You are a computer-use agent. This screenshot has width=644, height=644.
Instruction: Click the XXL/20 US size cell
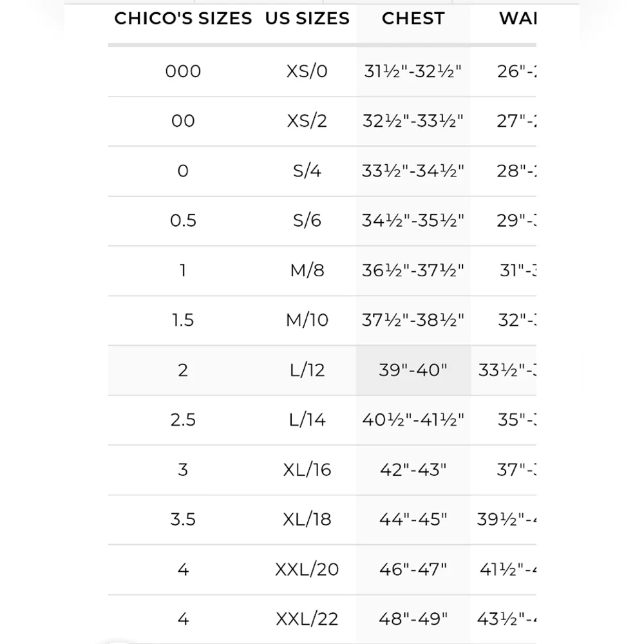click(x=307, y=569)
